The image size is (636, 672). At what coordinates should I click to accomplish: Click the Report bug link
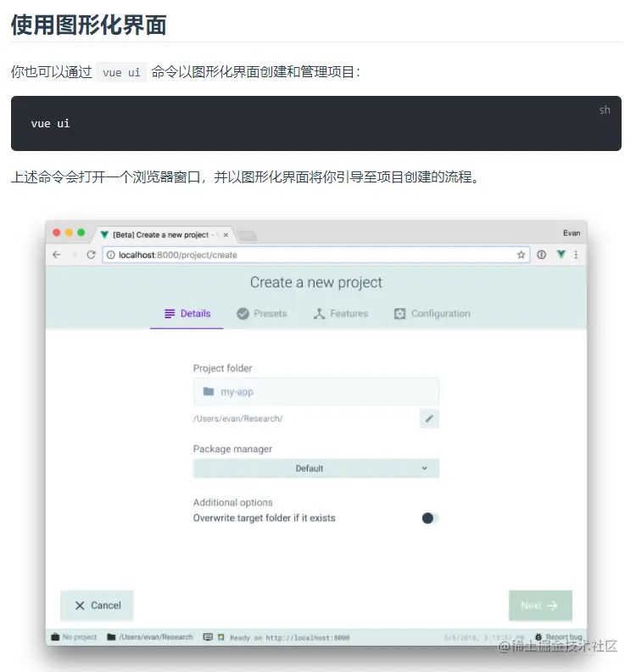coord(564,637)
